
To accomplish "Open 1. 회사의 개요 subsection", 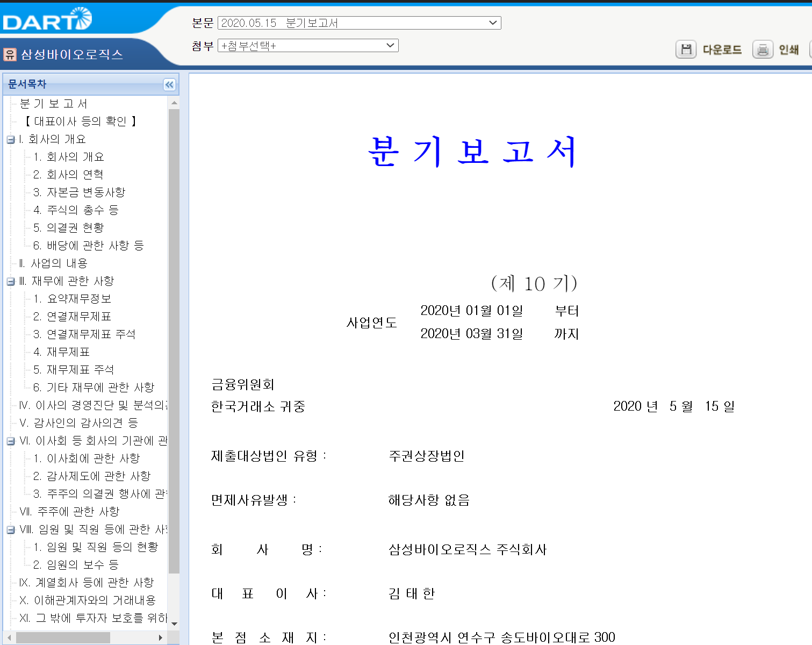I will [68, 157].
